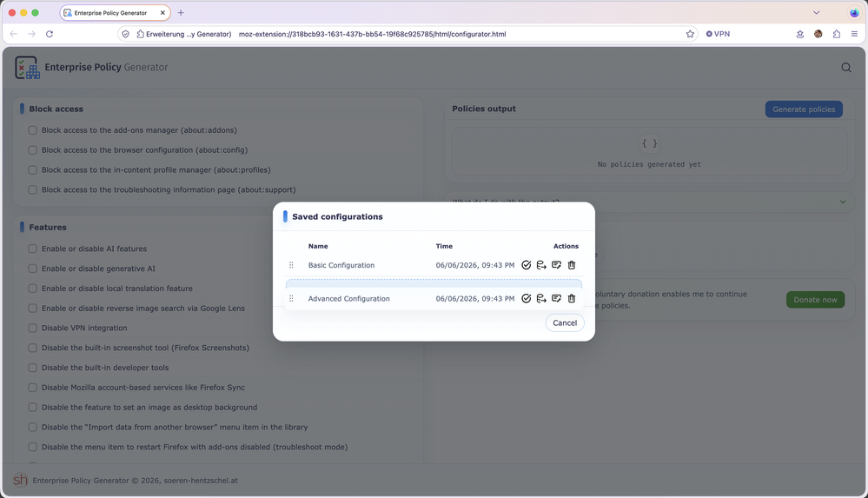Delete the Basic Configuration
This screenshot has height=498, width=868.
pos(572,265)
